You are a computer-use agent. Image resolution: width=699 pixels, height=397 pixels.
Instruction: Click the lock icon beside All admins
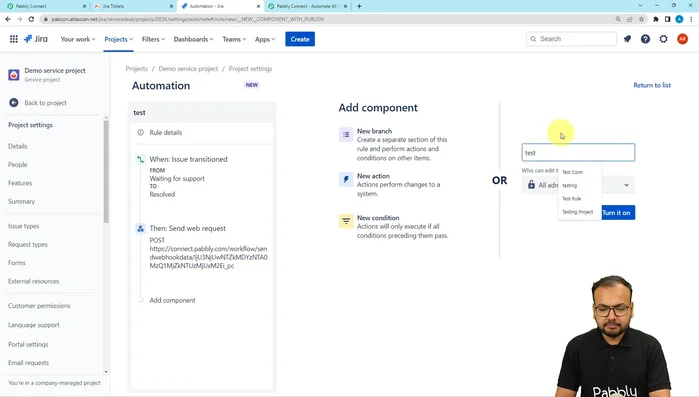click(531, 185)
